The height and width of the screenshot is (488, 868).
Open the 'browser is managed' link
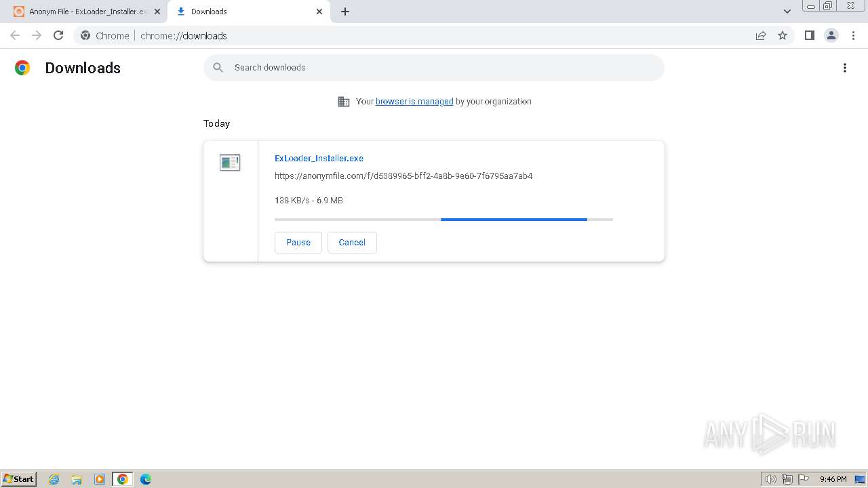(x=414, y=102)
